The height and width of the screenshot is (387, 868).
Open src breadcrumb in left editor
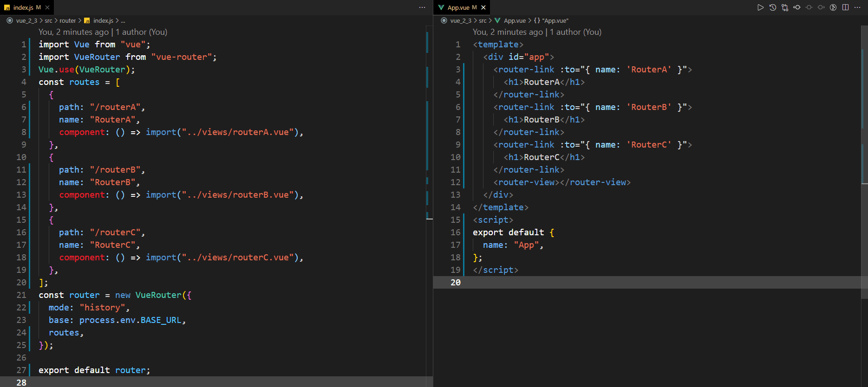tap(48, 20)
